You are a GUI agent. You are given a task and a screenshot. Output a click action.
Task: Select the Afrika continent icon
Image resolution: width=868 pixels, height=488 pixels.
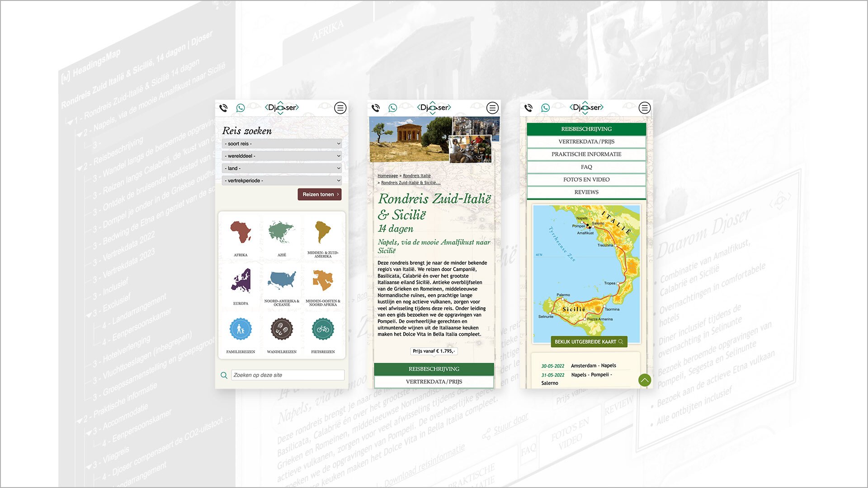point(241,232)
